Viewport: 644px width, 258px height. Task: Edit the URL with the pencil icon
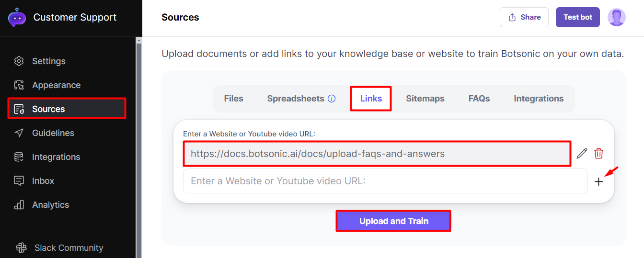(582, 154)
